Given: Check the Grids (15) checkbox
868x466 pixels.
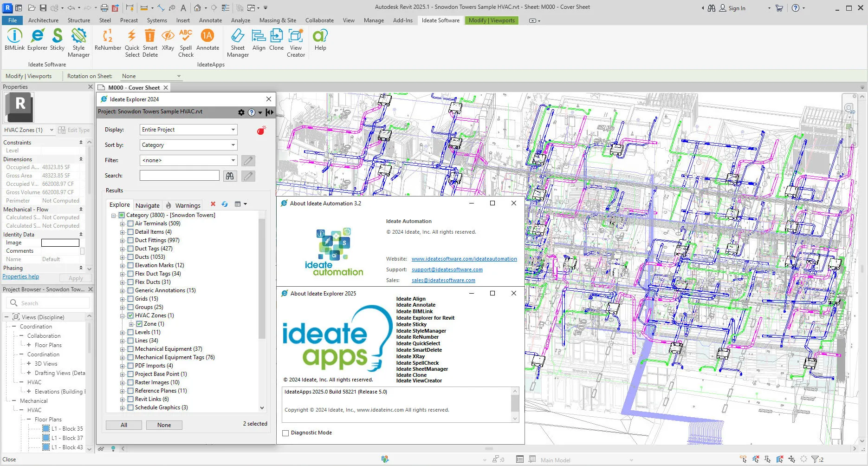Looking at the screenshot, I should pos(130,299).
